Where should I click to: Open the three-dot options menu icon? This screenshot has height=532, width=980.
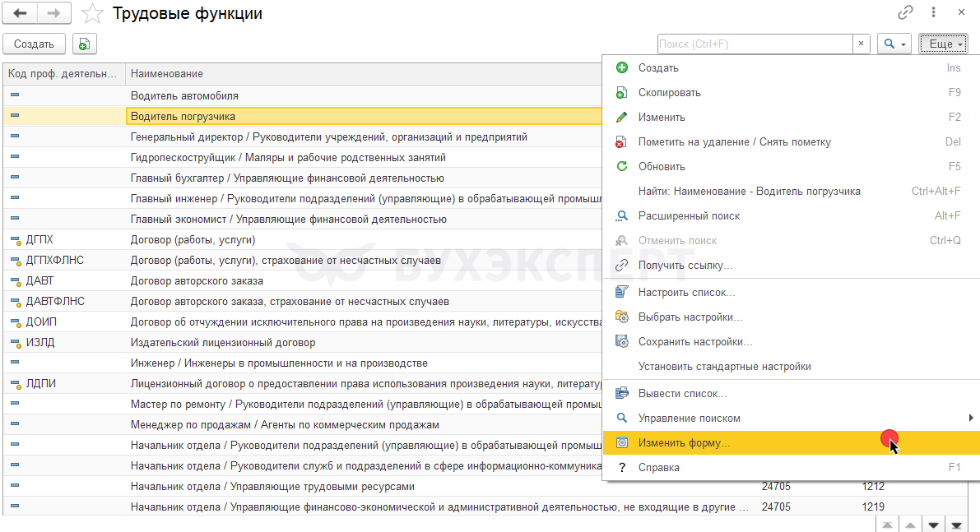933,12
